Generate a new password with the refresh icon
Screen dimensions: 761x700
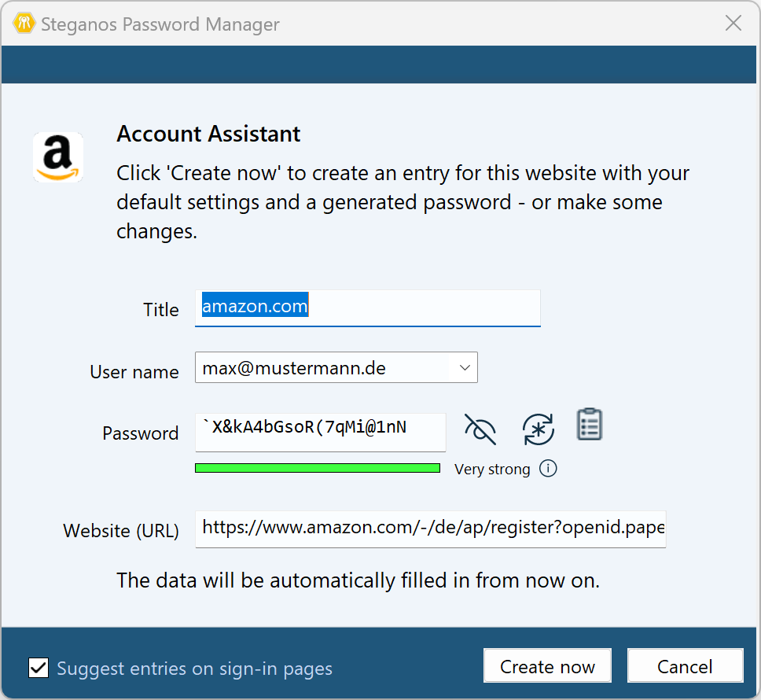[539, 429]
